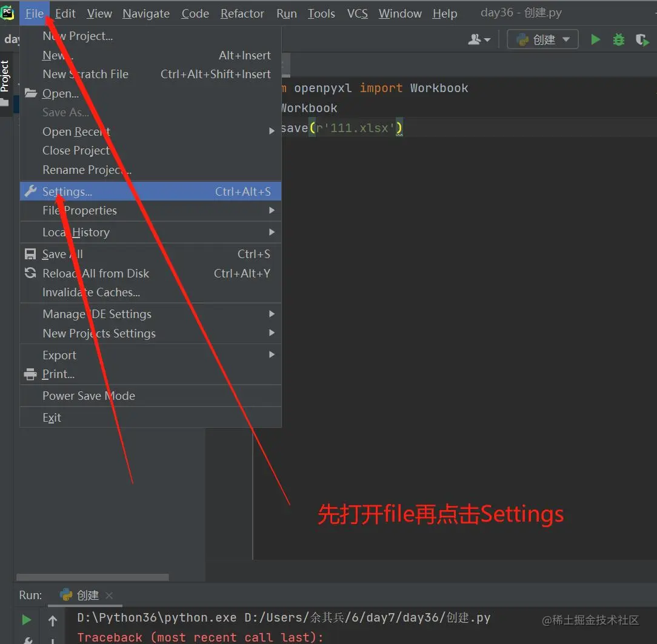Viewport: 657px width, 644px height.
Task: Open the Window menu
Action: pos(400,13)
